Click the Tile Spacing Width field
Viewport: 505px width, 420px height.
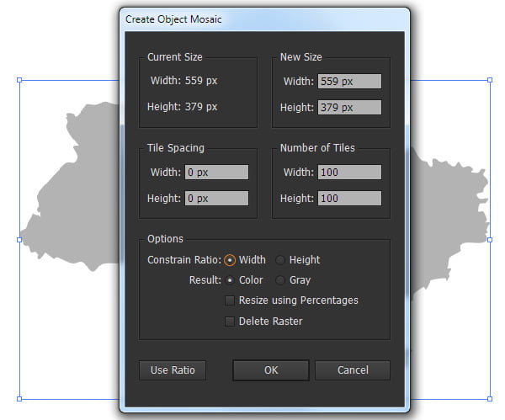point(217,172)
